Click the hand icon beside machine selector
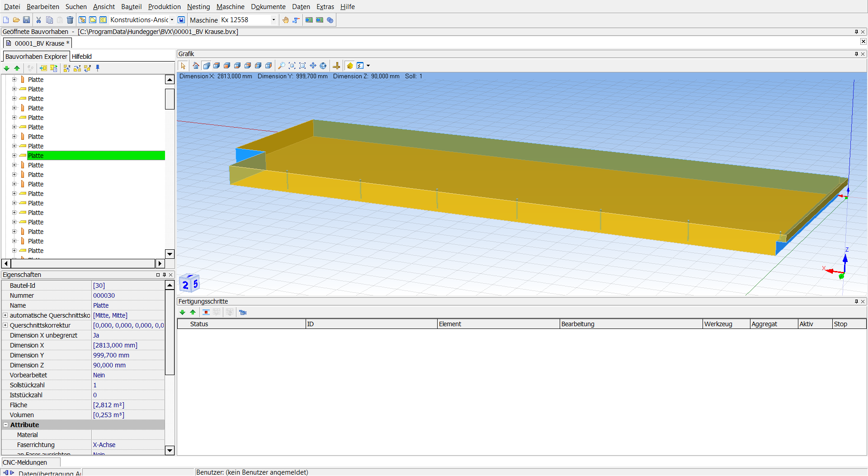 coord(285,20)
